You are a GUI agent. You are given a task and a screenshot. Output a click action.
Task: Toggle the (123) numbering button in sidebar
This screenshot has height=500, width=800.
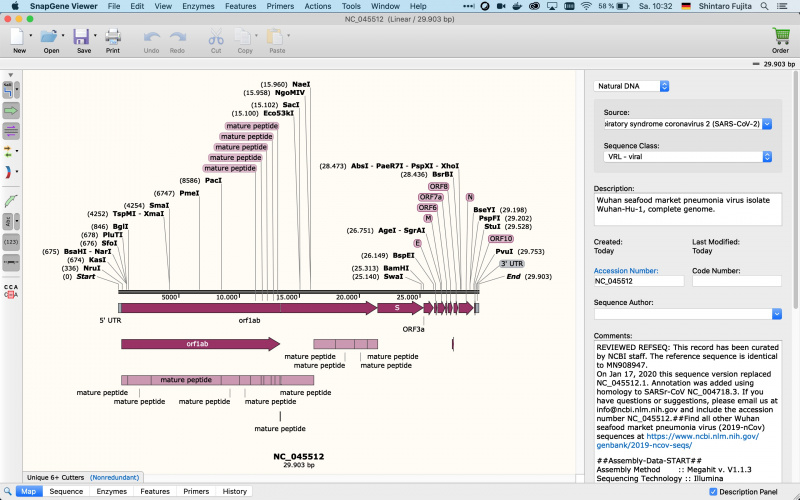tap(12, 241)
